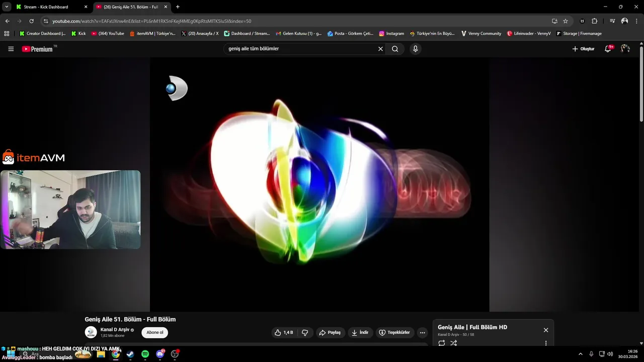The width and height of the screenshot is (644, 362).
Task: Reload the YouTube page
Action: [31, 21]
